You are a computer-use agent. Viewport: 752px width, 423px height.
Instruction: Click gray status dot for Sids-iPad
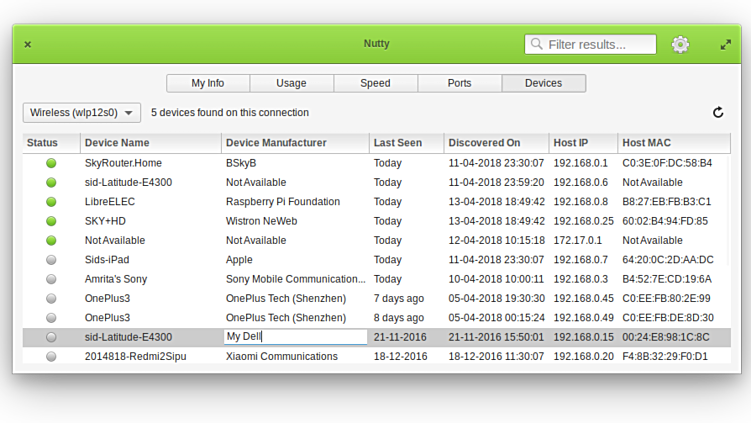click(x=51, y=260)
